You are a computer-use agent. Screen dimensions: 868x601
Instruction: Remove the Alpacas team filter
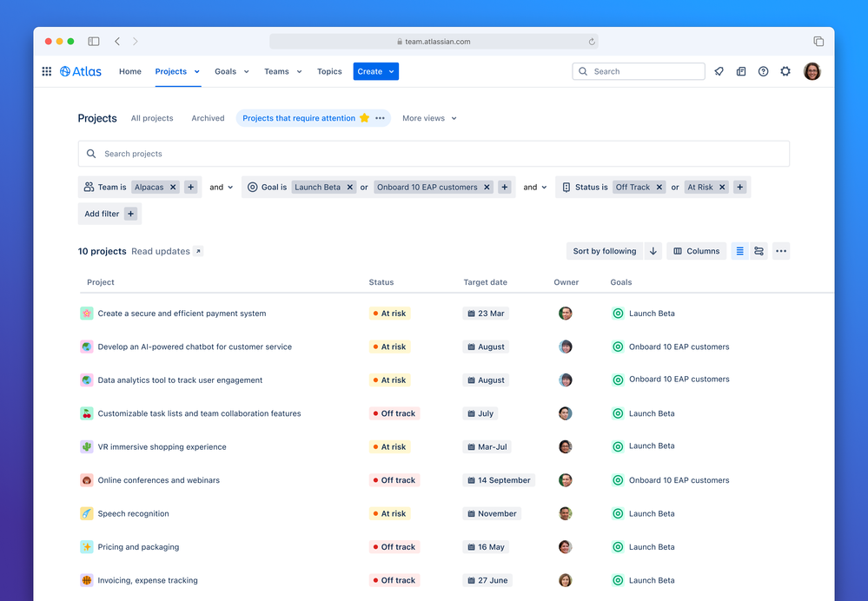173,187
